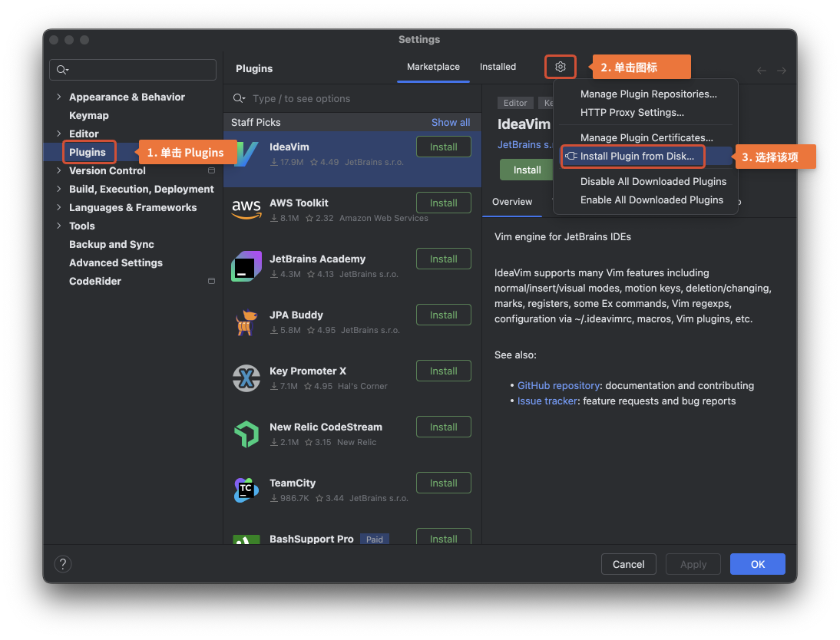Click the plug icon beside Install Plugin from Disk
The width and height of the screenshot is (840, 640).
point(571,156)
